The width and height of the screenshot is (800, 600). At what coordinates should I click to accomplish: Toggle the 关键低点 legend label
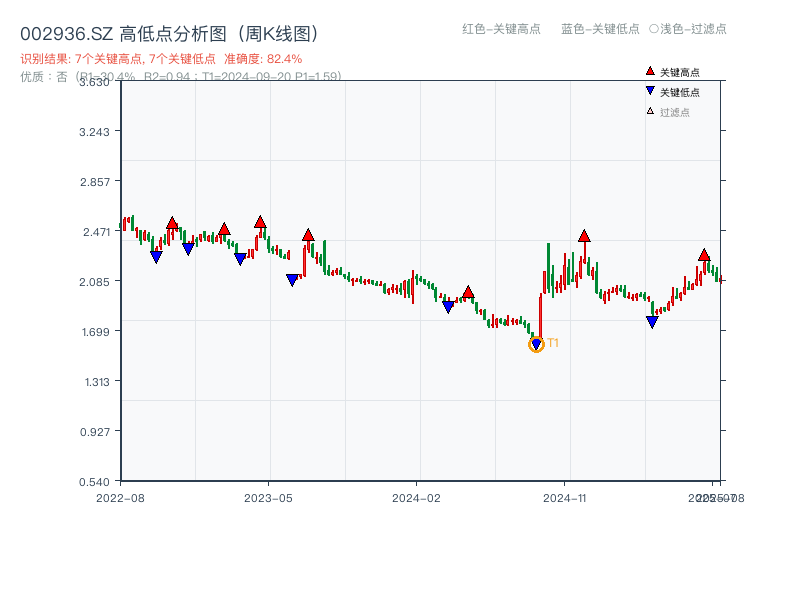tap(680, 92)
